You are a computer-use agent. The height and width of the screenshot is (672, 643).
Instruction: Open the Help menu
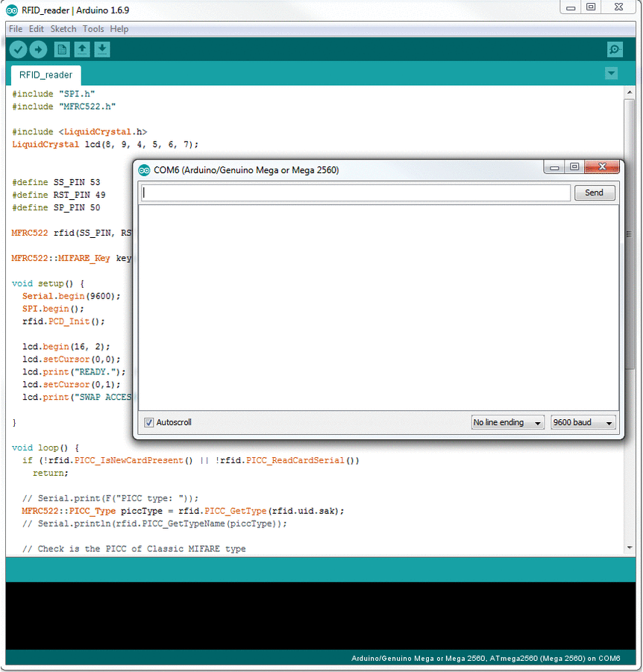tap(119, 28)
